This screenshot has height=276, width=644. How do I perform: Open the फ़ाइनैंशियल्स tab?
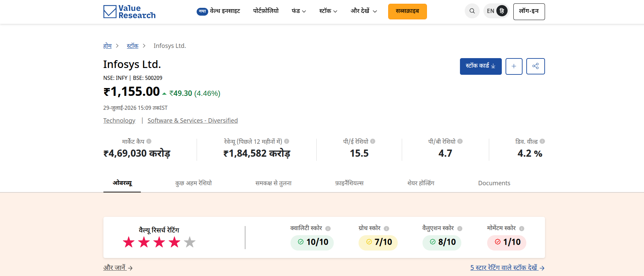click(x=349, y=183)
